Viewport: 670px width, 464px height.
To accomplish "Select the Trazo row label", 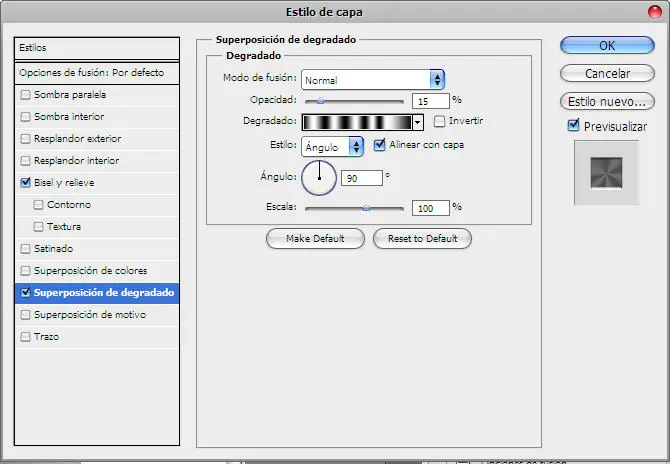I will 47,337.
